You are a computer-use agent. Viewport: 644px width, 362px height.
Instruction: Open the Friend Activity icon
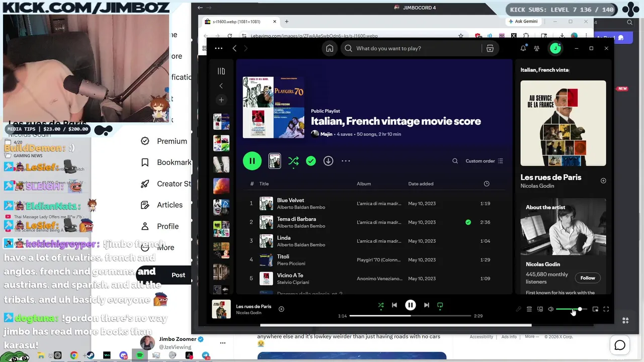[x=537, y=48]
